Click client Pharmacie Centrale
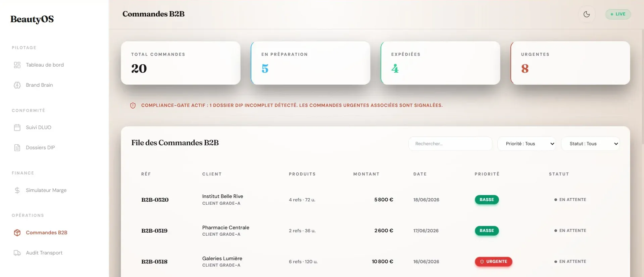 (226, 228)
